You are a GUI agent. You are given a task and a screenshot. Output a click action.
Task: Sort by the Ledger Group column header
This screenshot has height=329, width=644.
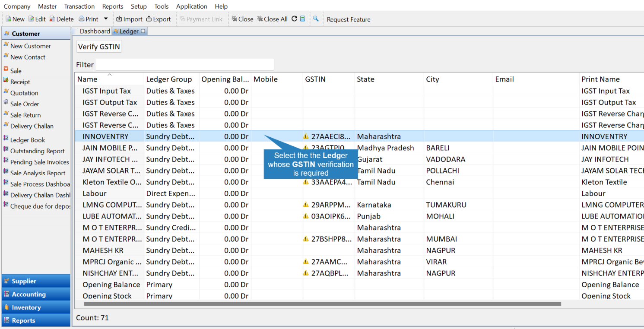[171, 79]
